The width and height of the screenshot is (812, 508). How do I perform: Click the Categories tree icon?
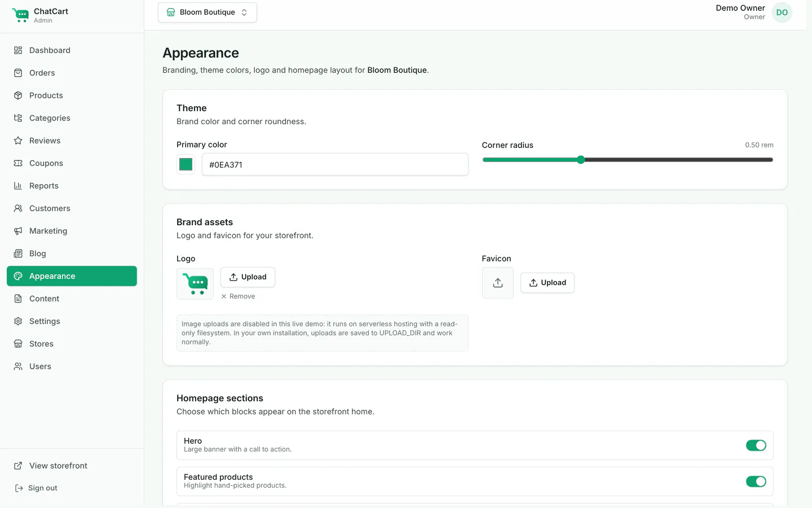click(18, 118)
